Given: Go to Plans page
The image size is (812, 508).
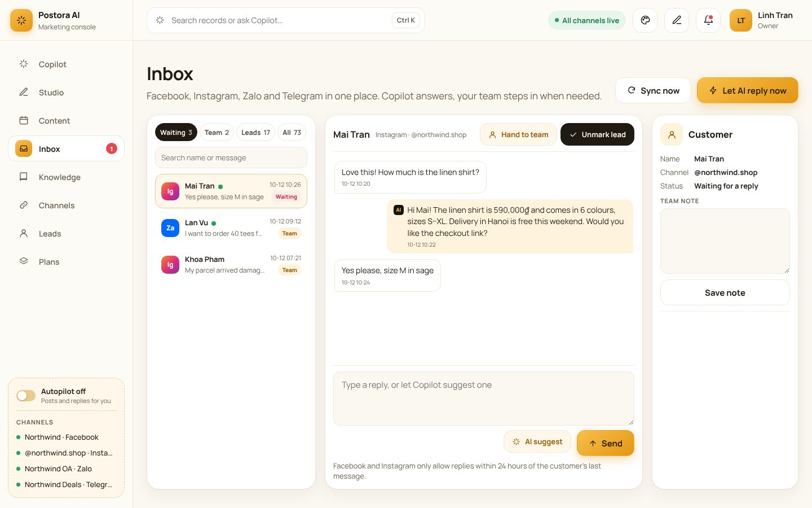Looking at the screenshot, I should tap(67, 262).
